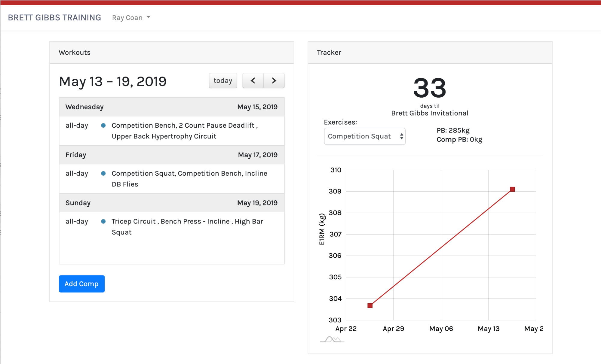Go to the next week with right chevron
The height and width of the screenshot is (364, 601).
click(x=274, y=80)
